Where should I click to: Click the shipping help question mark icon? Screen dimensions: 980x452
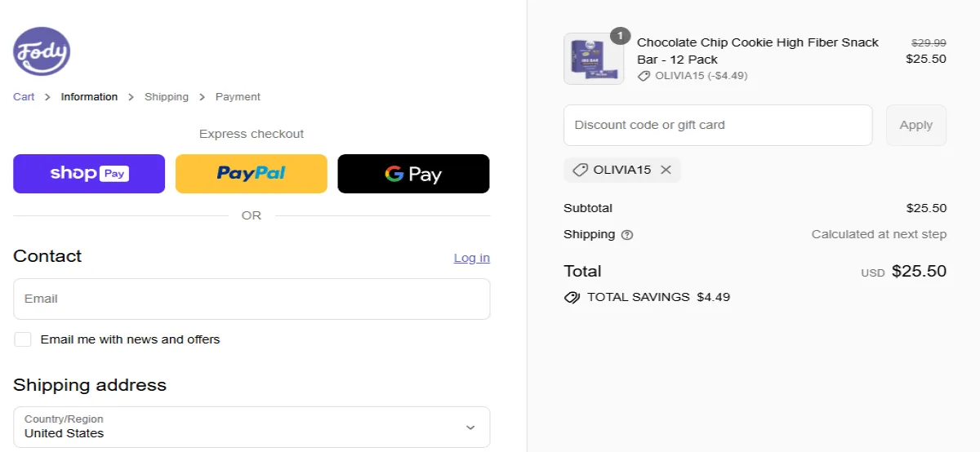627,235
